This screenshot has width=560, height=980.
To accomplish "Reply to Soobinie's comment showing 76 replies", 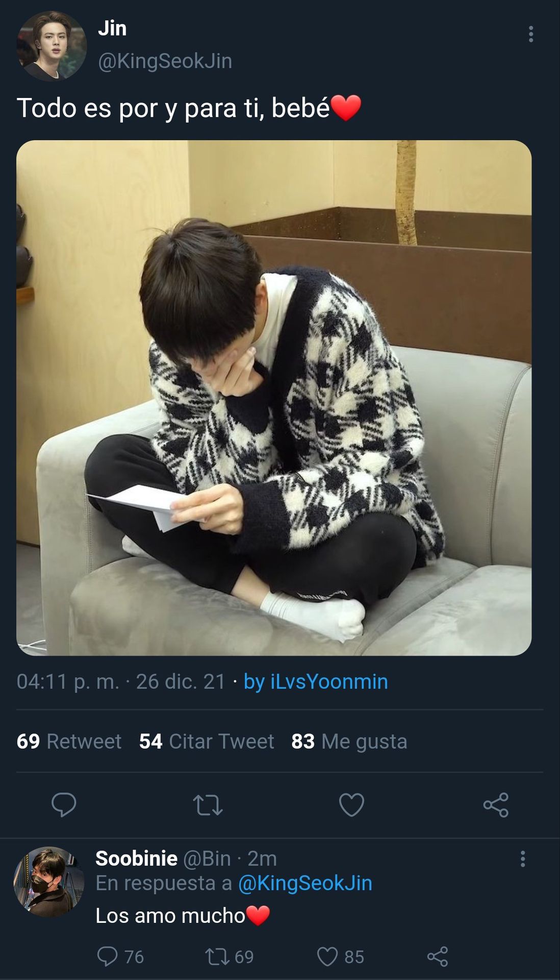I will (120, 956).
